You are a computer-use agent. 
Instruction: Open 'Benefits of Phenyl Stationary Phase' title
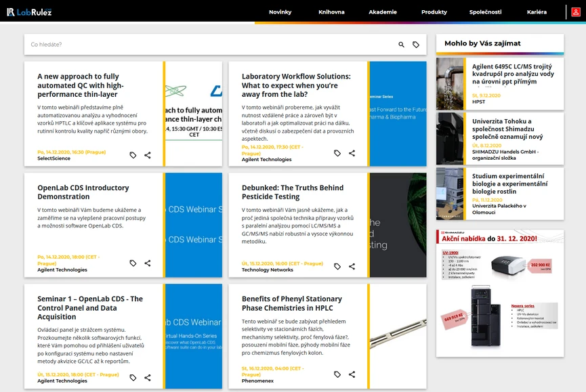[291, 303]
